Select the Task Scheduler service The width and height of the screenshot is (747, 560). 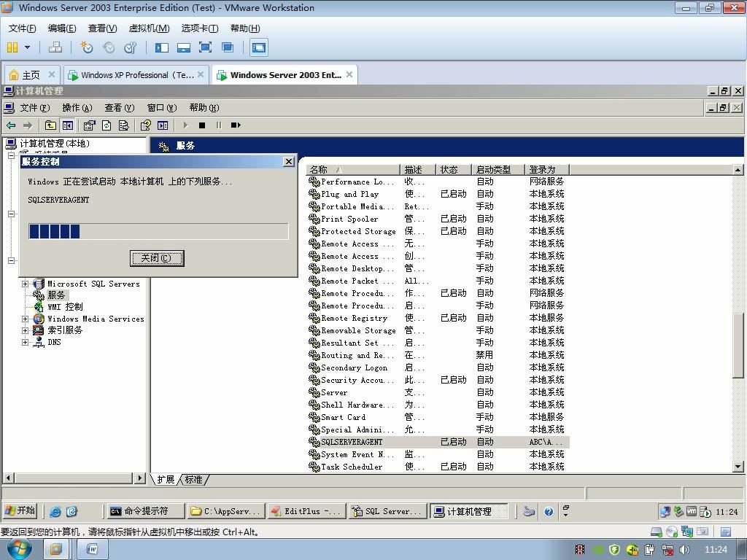click(x=438, y=467)
